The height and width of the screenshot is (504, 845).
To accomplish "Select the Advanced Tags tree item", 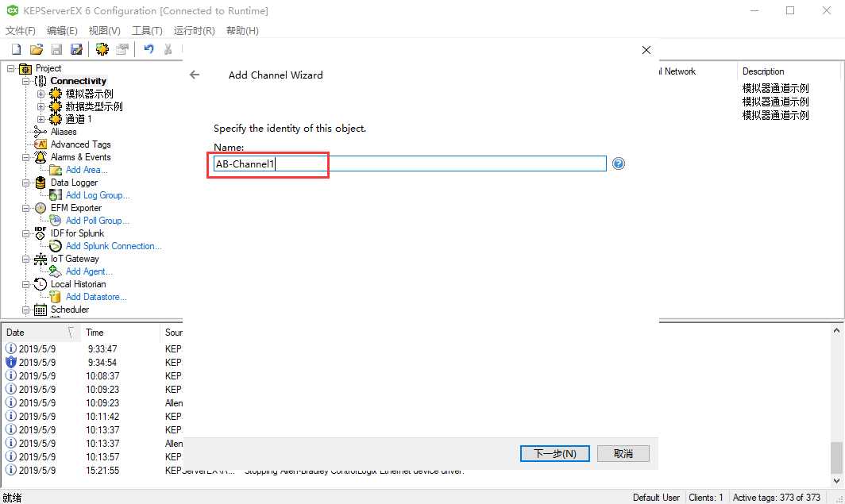I will point(80,144).
